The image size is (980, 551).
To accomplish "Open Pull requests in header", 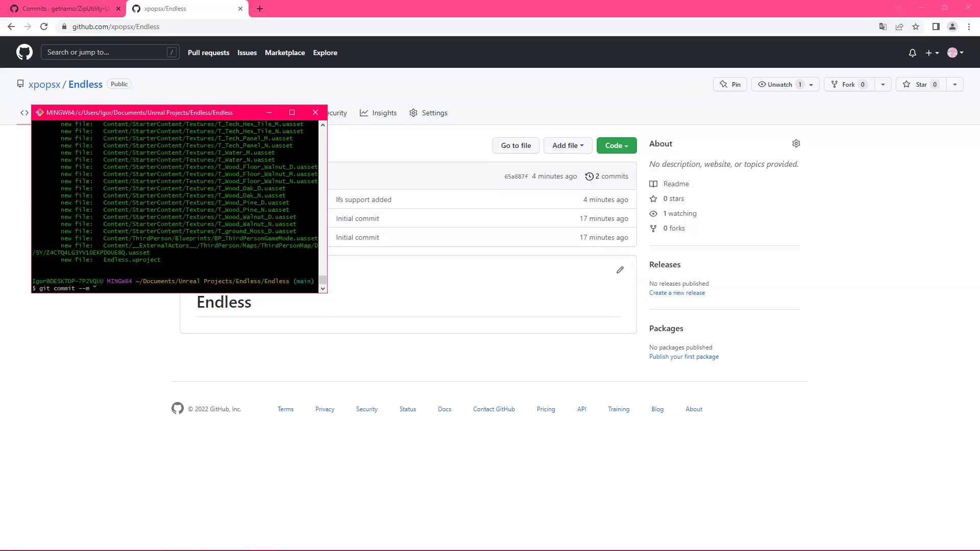I will pos(208,53).
